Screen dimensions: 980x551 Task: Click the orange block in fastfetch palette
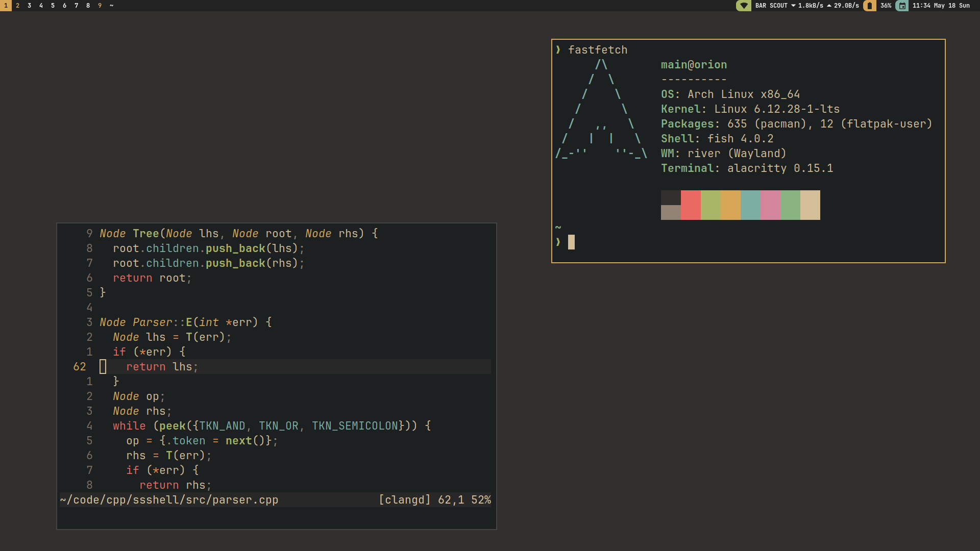pos(730,205)
